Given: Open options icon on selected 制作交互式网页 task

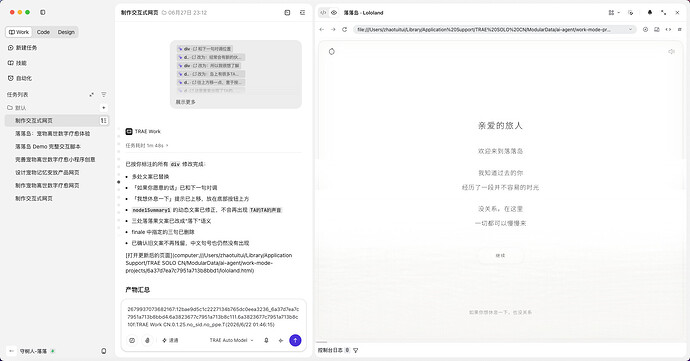Looking at the screenshot, I should pyautogui.click(x=103, y=121).
